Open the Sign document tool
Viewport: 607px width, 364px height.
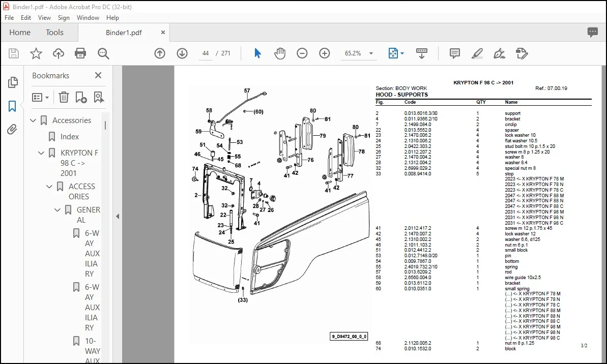(499, 53)
